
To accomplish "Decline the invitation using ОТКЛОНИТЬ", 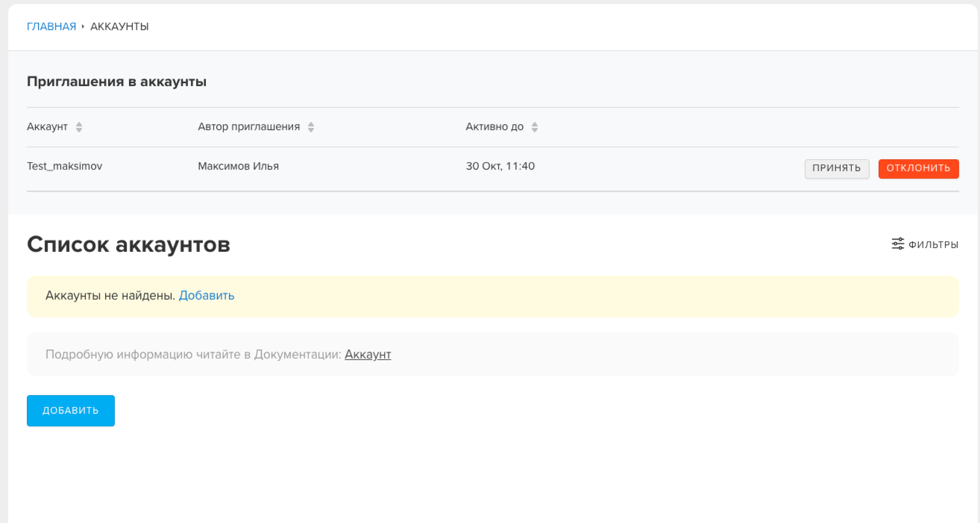I will click(x=918, y=168).
